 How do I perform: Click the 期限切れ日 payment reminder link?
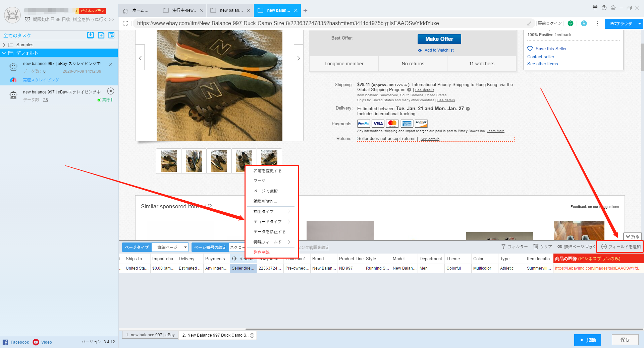73,19
